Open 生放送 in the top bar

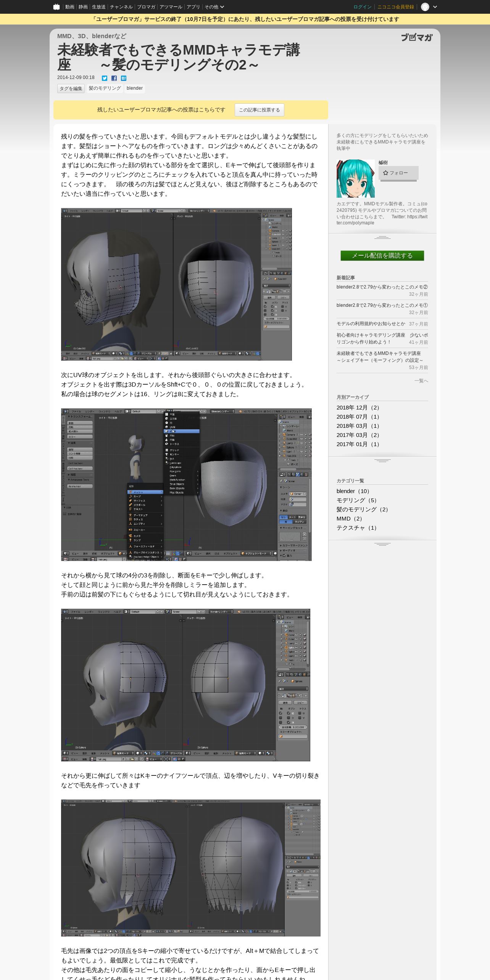tap(98, 7)
